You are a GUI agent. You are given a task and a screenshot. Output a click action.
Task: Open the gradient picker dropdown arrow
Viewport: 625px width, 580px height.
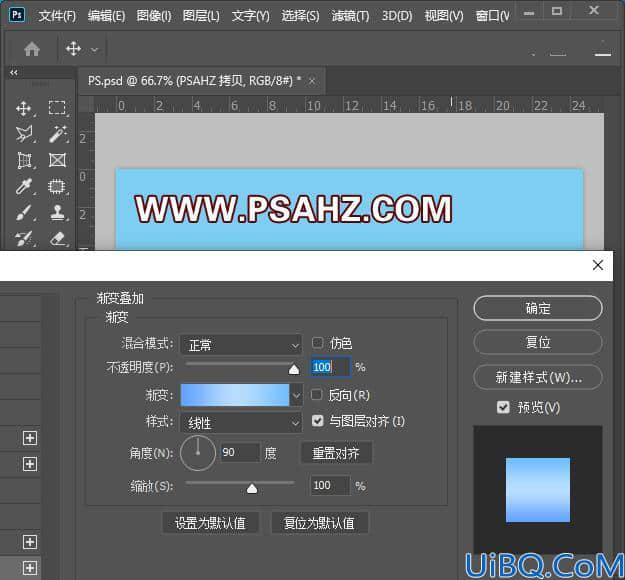296,395
